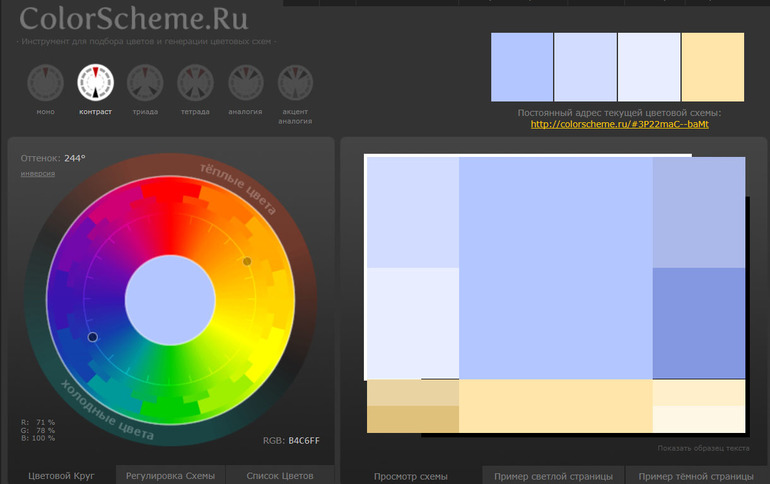Click the beige palette swatch at top
Image resolution: width=770 pixels, height=484 pixels.
(713, 67)
